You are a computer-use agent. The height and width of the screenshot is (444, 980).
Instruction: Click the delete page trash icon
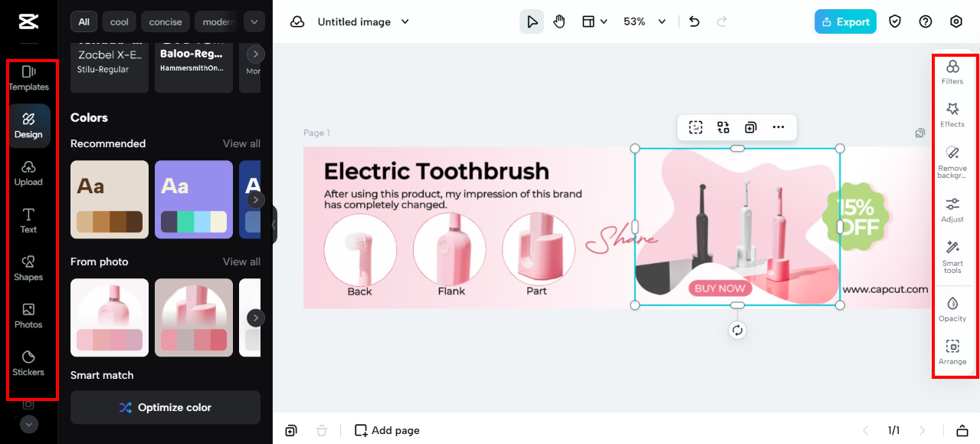[322, 430]
